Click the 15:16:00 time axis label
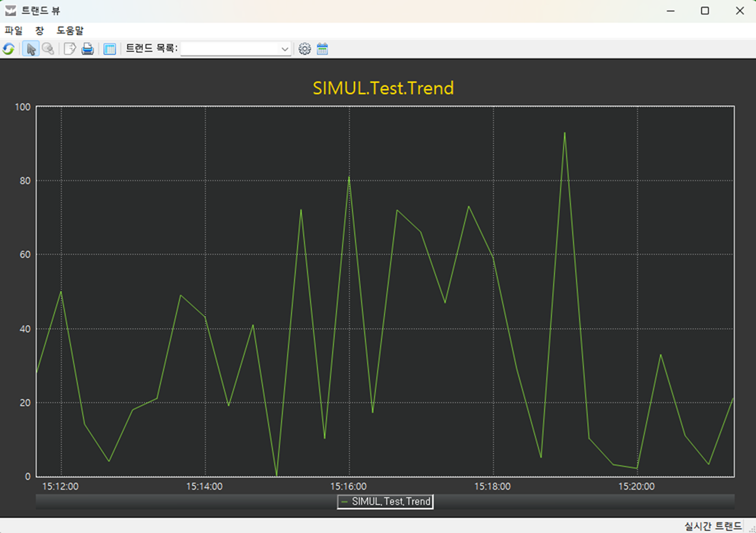The height and width of the screenshot is (533, 756). point(348,486)
